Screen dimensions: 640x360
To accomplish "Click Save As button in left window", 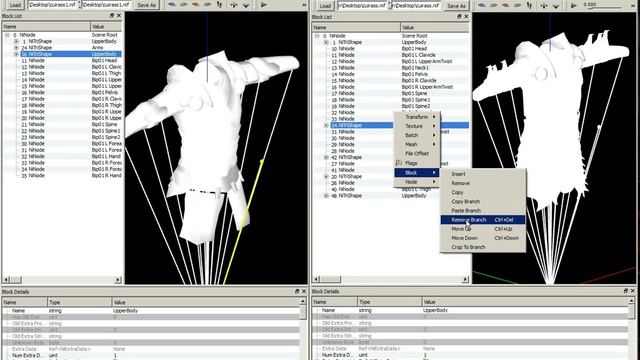I will (146, 5).
